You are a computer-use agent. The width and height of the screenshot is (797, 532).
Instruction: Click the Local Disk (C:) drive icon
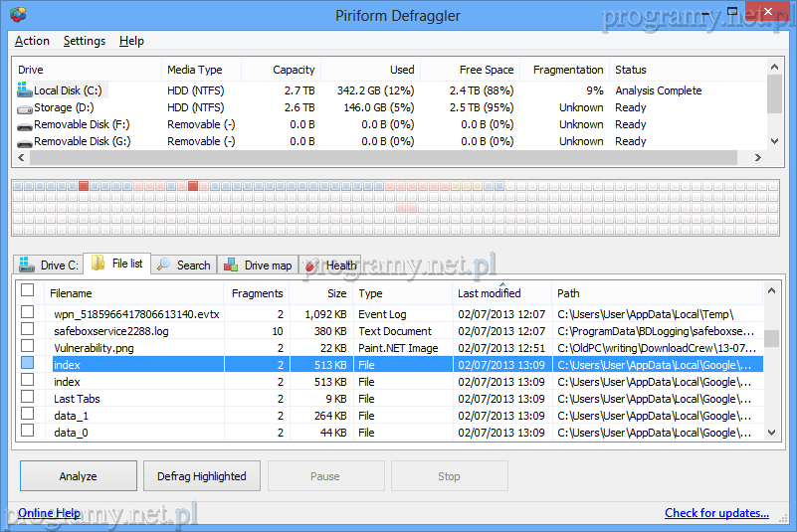(x=25, y=90)
